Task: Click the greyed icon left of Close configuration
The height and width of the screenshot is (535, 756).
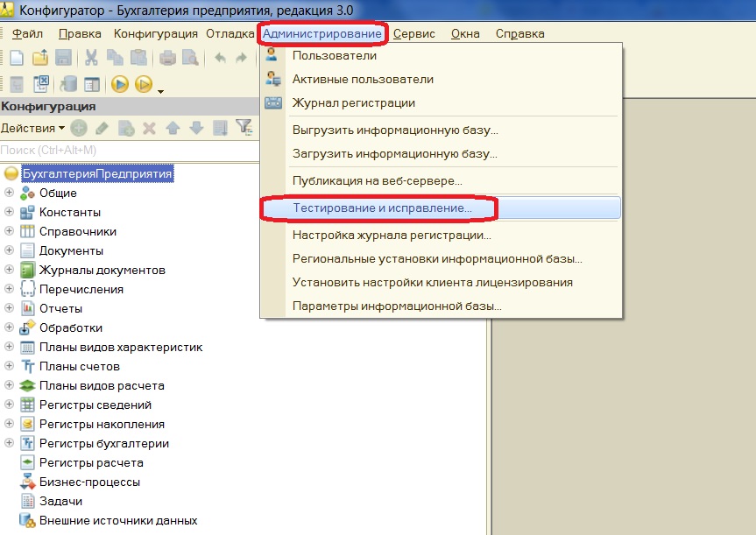Action: pos(17,84)
